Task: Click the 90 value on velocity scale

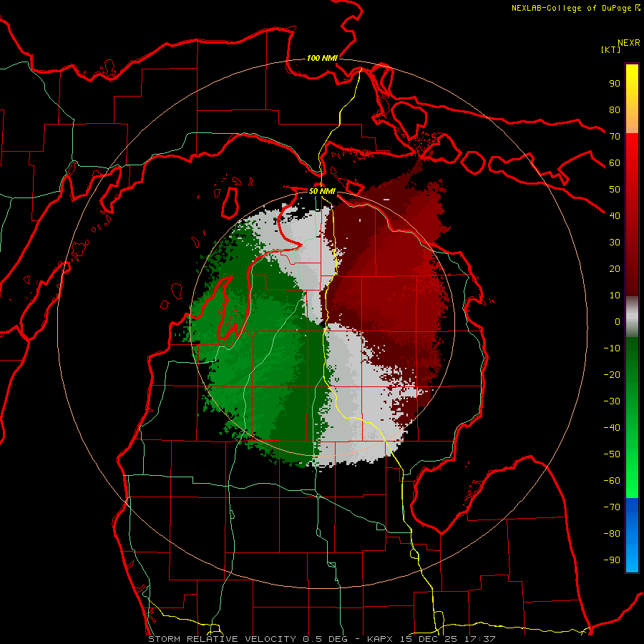Action: tap(615, 84)
